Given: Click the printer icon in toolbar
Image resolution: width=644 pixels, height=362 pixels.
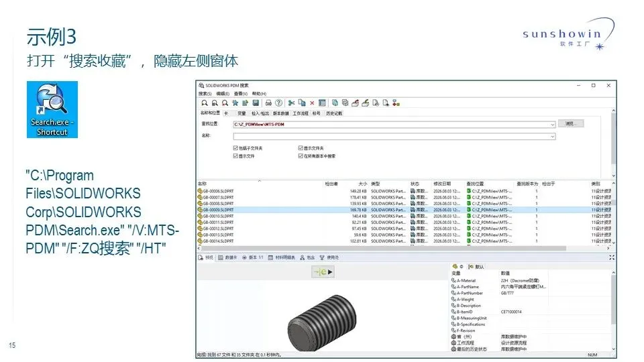Looking at the screenshot, I should pos(268,103).
